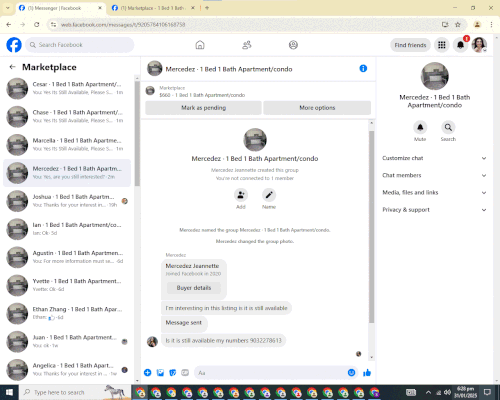Open the $660 Marketplace listing link
Image resolution: width=500 pixels, height=400 pixels.
click(x=202, y=95)
